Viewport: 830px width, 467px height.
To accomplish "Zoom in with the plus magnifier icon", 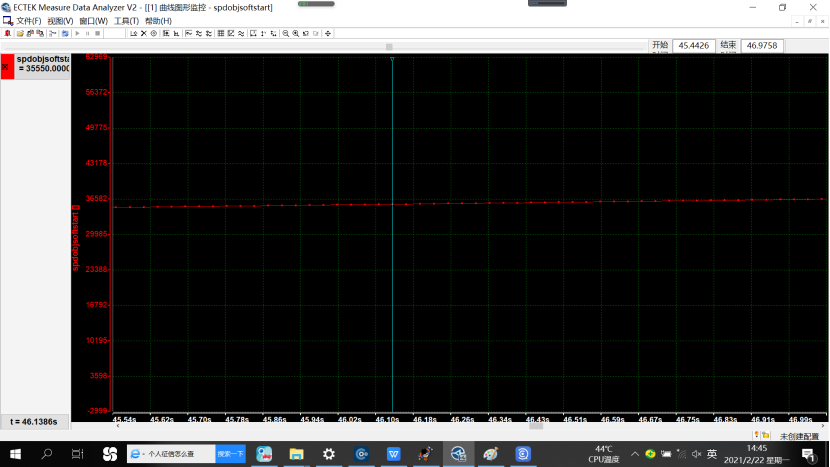I will [x=295, y=33].
